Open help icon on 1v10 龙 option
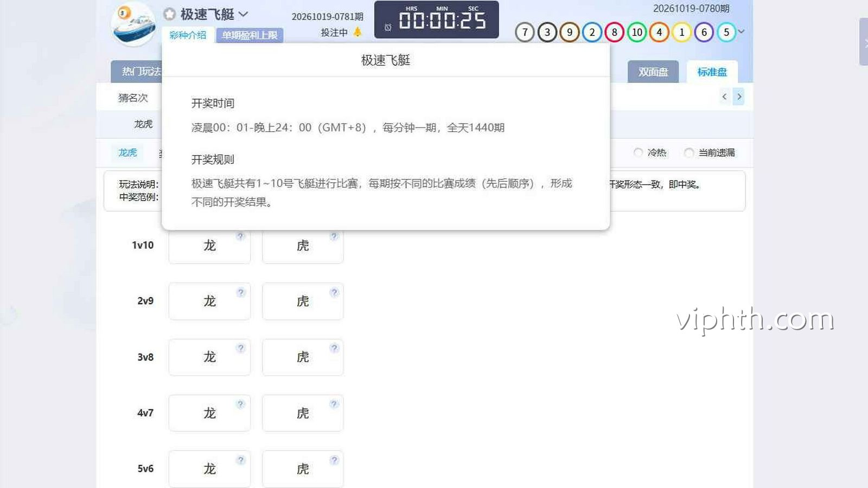Screen dimensions: 868x488 coord(241,236)
